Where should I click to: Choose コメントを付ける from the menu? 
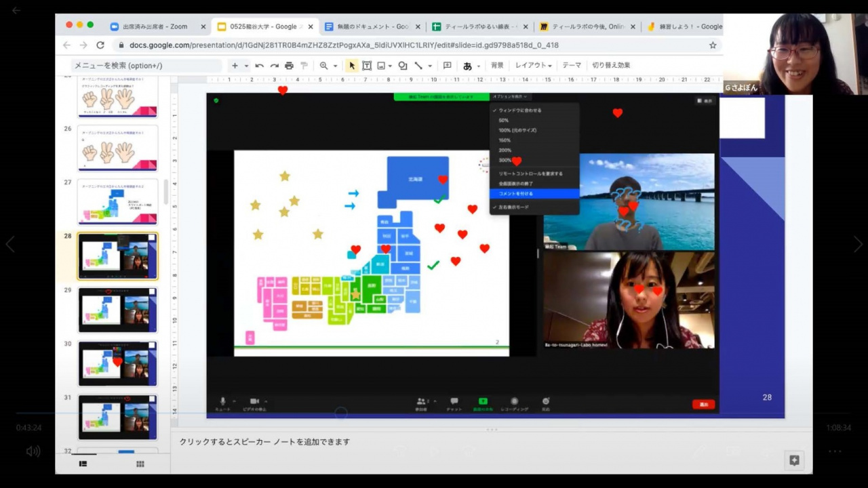tap(516, 194)
